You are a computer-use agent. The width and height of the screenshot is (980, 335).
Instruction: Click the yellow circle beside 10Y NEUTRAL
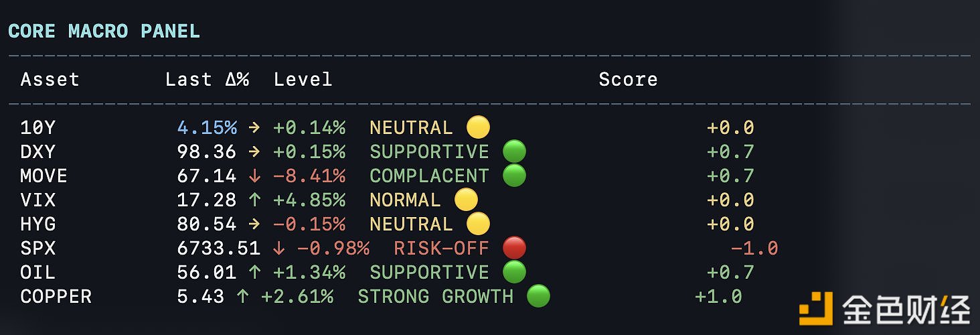[x=478, y=127]
